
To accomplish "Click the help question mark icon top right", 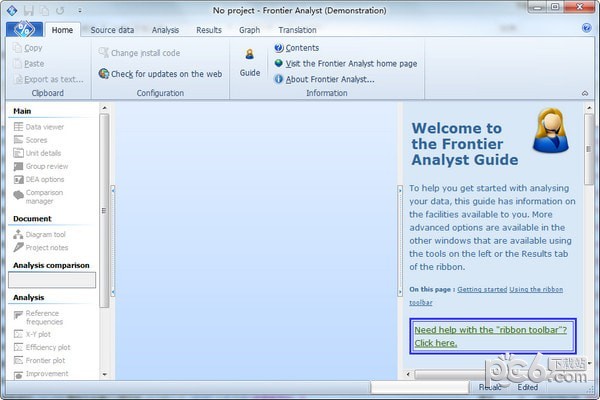I will pos(586,28).
